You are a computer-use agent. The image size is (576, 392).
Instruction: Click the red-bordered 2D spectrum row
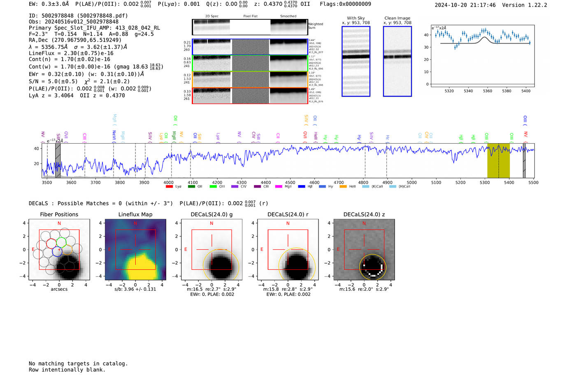click(x=250, y=96)
